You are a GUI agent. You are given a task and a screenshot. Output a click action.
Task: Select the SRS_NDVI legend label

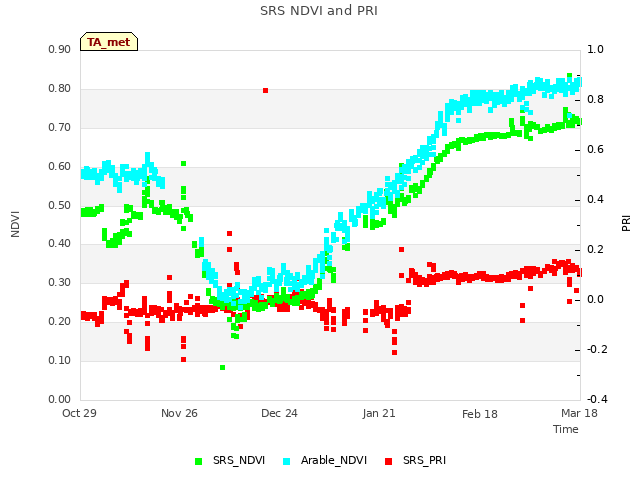[239, 460]
